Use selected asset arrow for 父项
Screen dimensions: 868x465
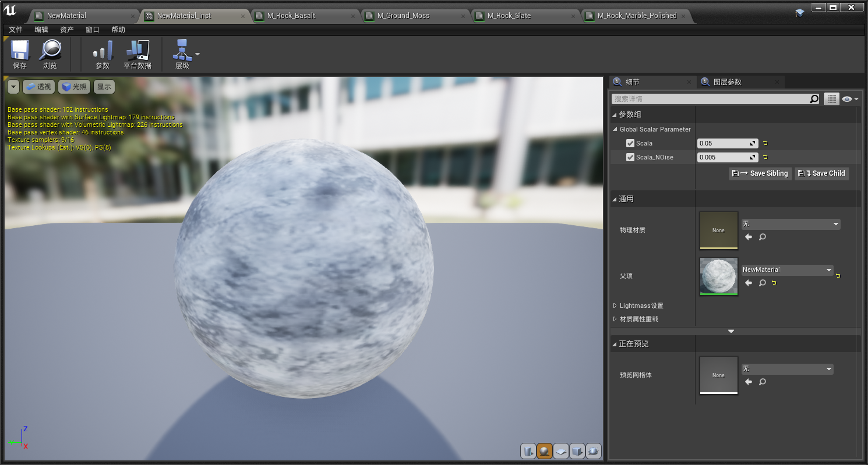click(749, 283)
